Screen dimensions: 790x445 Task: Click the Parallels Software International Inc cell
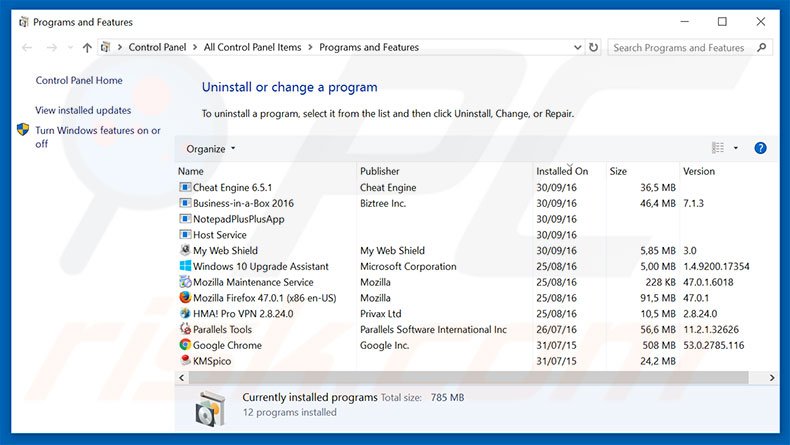(433, 329)
